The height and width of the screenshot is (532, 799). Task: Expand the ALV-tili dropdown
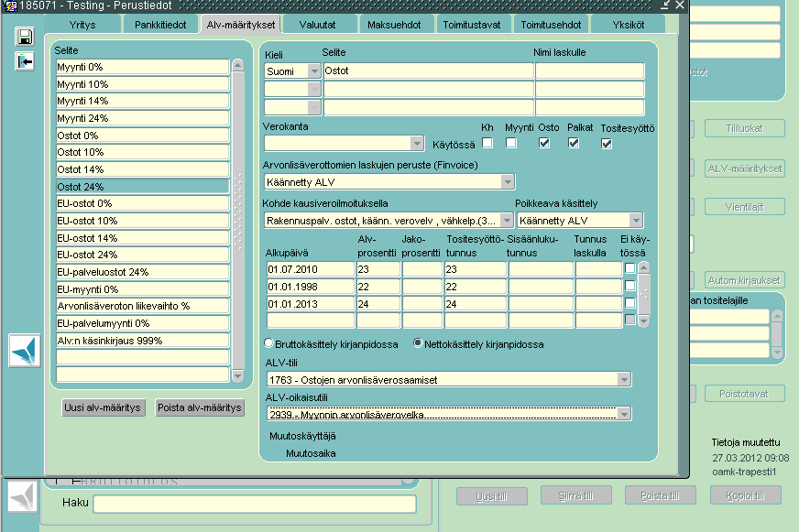624,380
